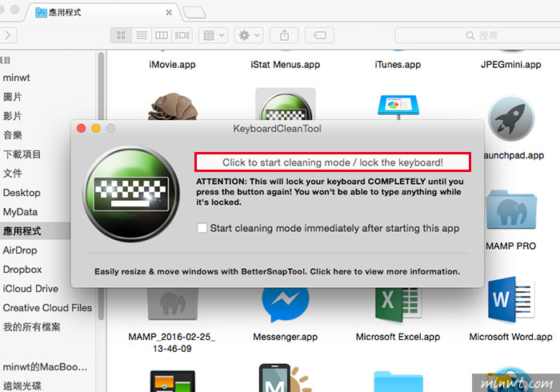This screenshot has height=392, width=560.
Task: Switch Finder to icon view
Action: tap(121, 35)
